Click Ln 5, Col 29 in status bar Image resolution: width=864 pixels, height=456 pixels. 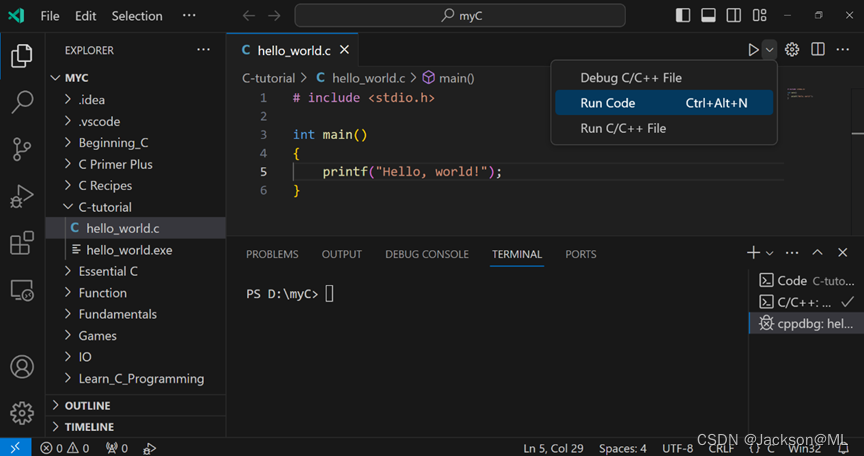pyautogui.click(x=553, y=448)
